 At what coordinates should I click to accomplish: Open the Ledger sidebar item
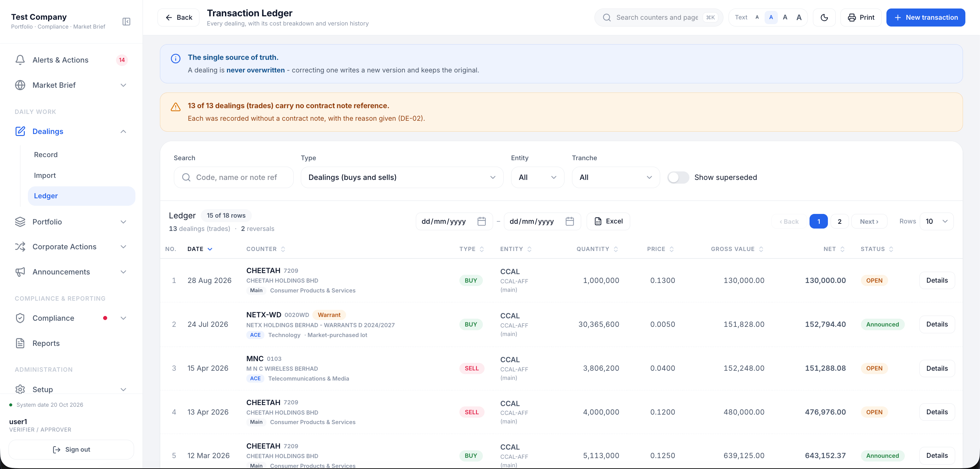tap(81, 196)
